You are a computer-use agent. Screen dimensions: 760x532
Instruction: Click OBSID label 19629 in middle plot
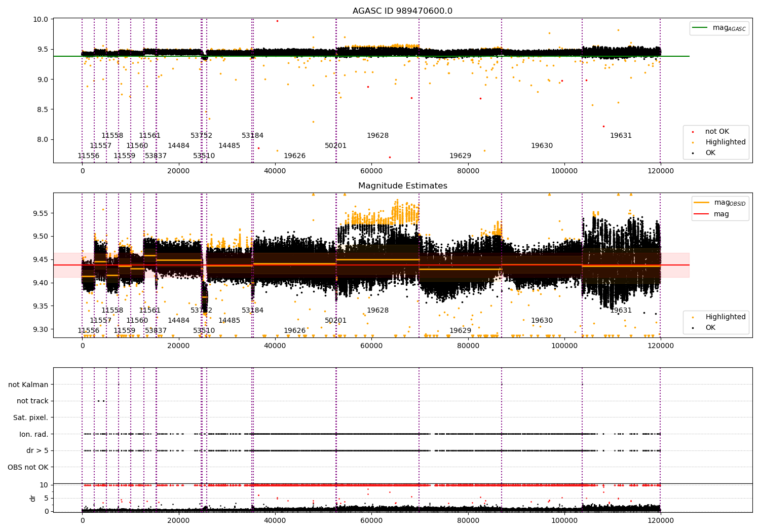(x=461, y=331)
